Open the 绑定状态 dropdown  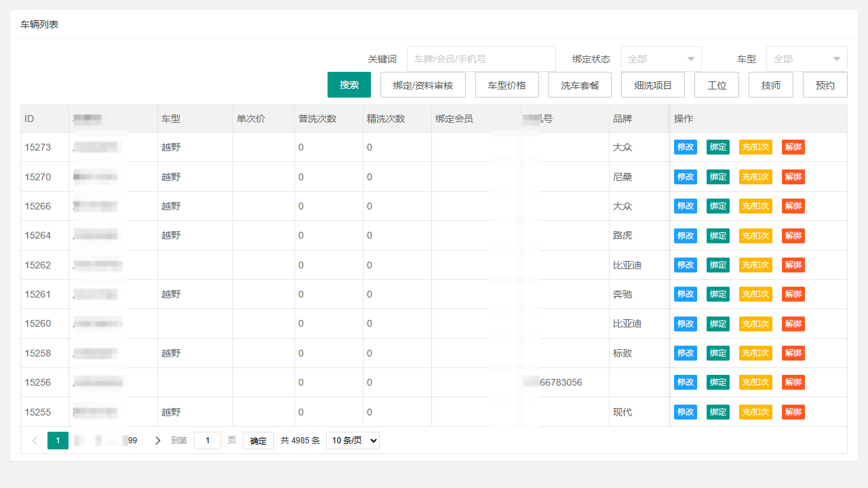(x=661, y=59)
